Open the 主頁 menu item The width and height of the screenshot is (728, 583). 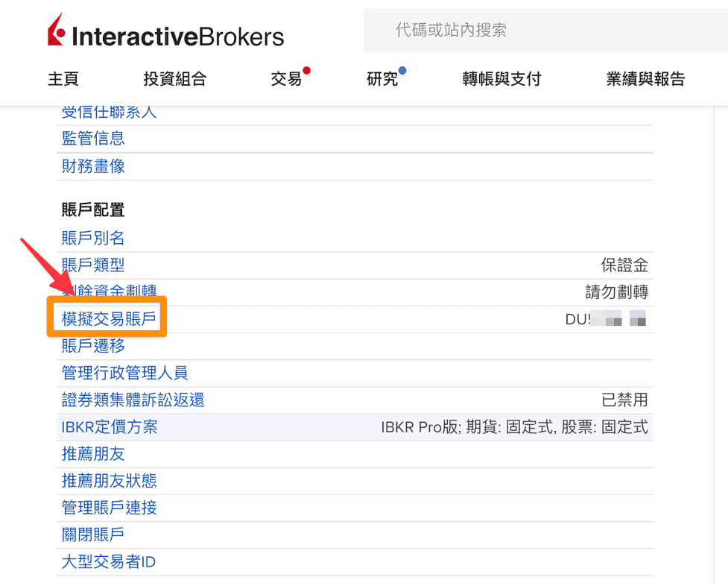point(63,78)
